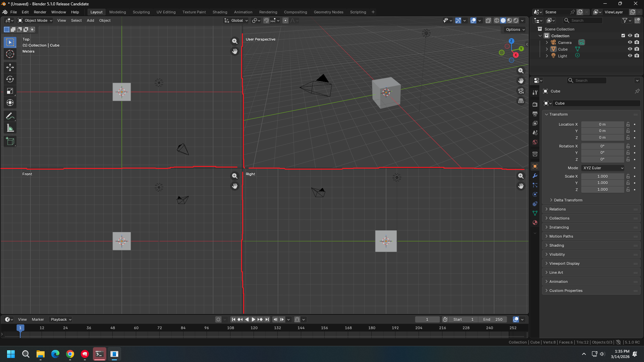Jump to the timeline end frame button
644x362 pixels.
[267, 319]
